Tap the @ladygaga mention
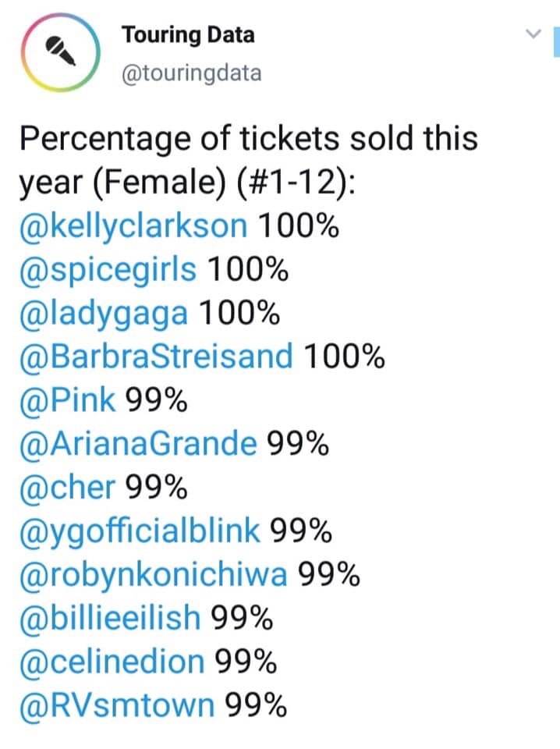The width and height of the screenshot is (560, 749). click(x=104, y=314)
